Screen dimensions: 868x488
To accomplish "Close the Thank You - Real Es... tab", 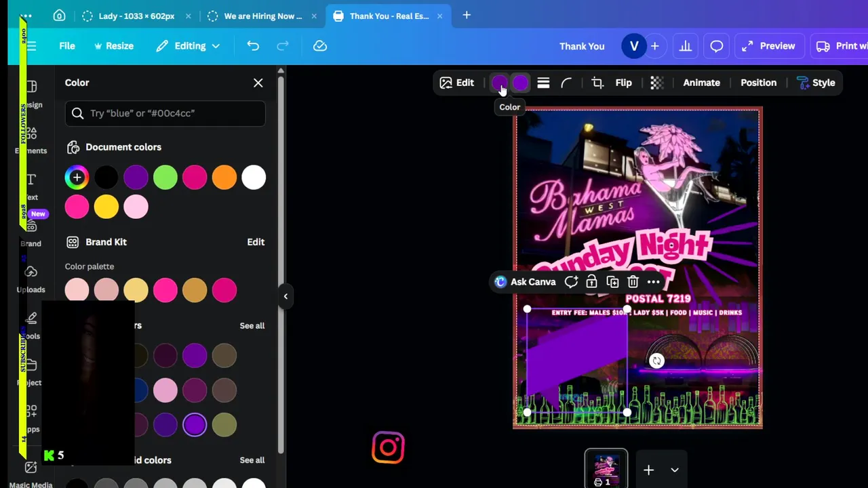I will [439, 16].
